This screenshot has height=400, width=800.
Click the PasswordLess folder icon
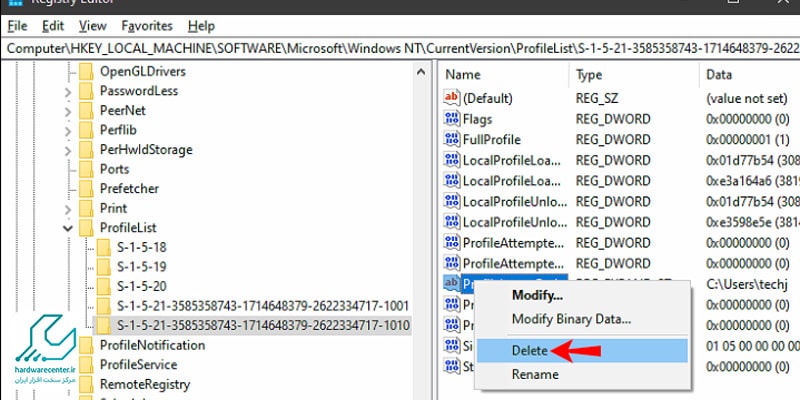tap(86, 91)
